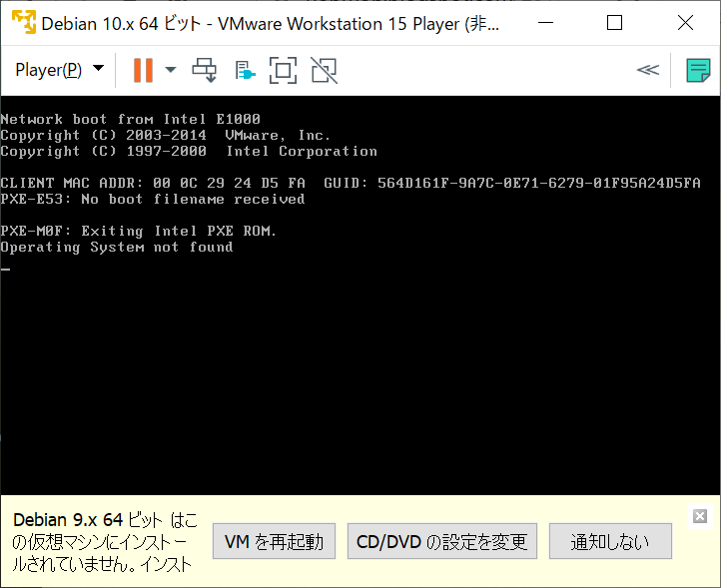Click the GUID value in console
Image resolution: width=721 pixels, height=588 pixels.
tap(539, 183)
